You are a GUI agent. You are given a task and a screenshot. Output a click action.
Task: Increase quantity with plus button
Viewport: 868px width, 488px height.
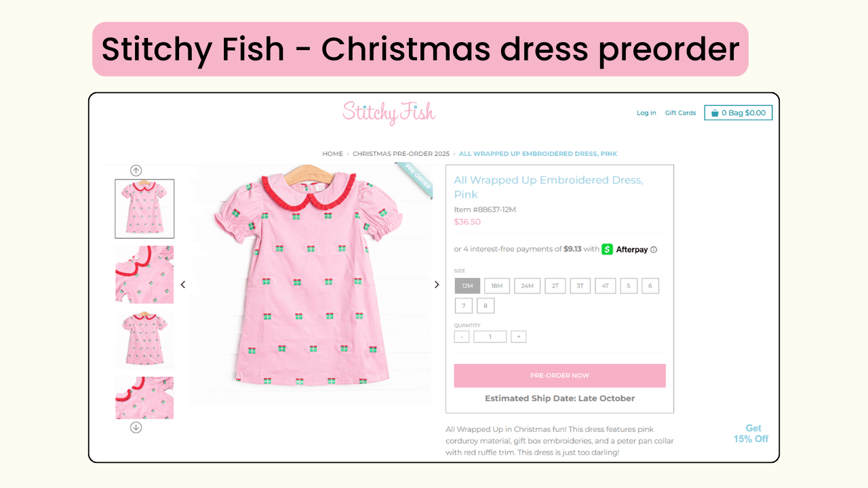pyautogui.click(x=519, y=337)
